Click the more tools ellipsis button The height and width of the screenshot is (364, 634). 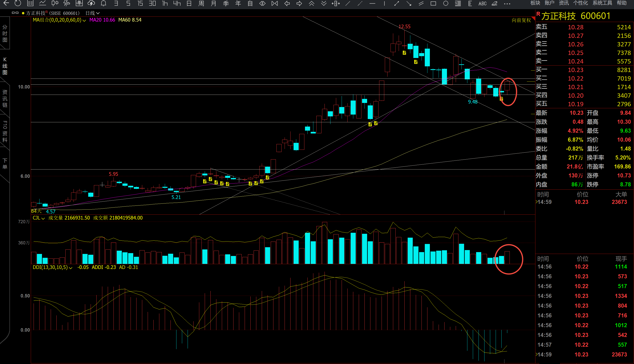507,3
